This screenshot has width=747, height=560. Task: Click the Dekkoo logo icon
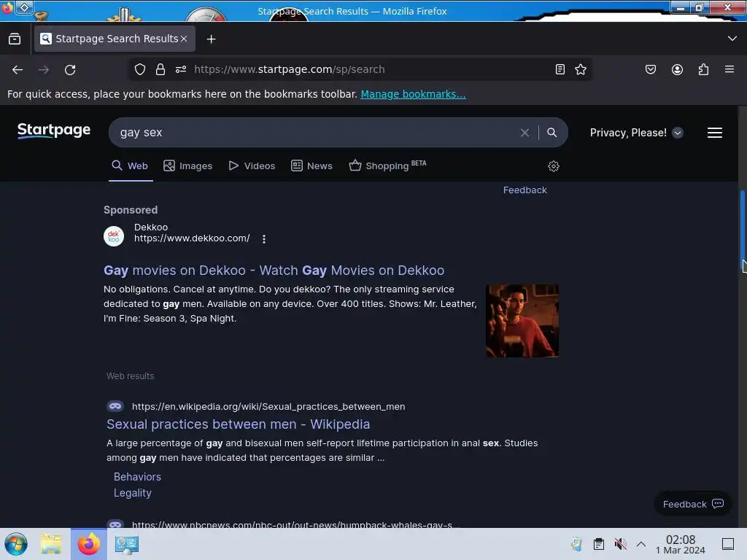pyautogui.click(x=114, y=236)
